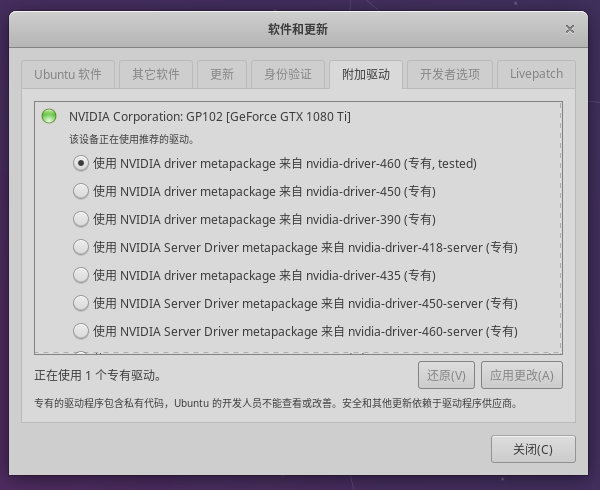Switch to the 其它软件 tab
The image size is (600, 490).
click(x=156, y=74)
